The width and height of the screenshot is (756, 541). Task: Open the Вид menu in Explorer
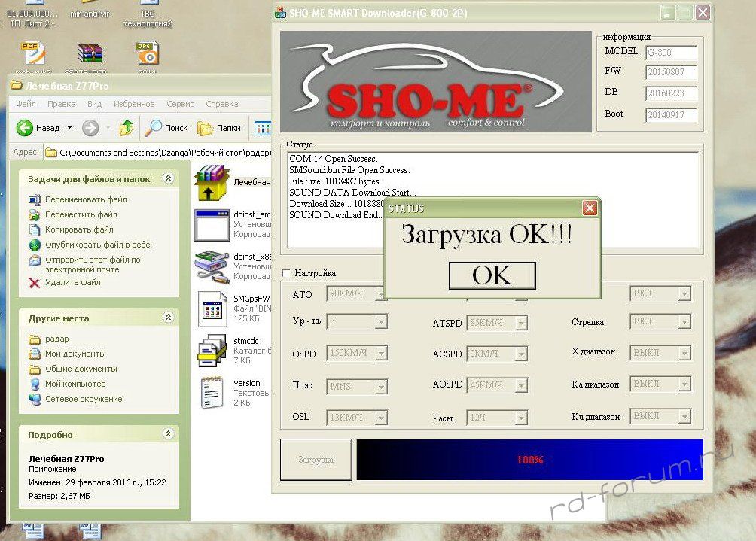(x=95, y=104)
